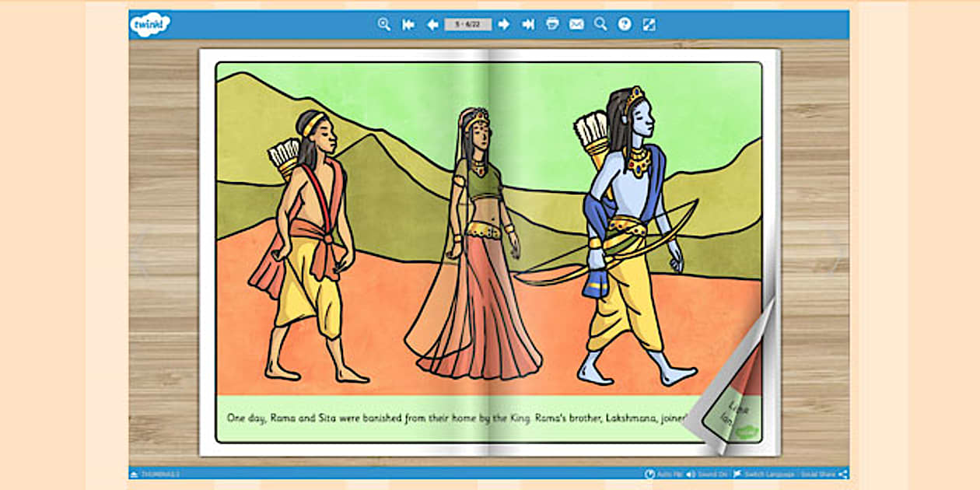Open the search tool
Screen dimensions: 980x490
pos(600,24)
